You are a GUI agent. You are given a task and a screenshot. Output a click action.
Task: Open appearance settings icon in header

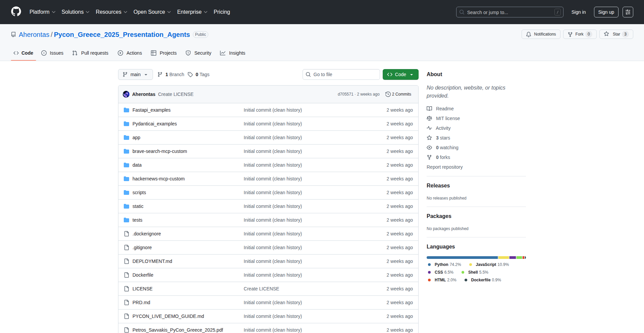[x=628, y=12]
